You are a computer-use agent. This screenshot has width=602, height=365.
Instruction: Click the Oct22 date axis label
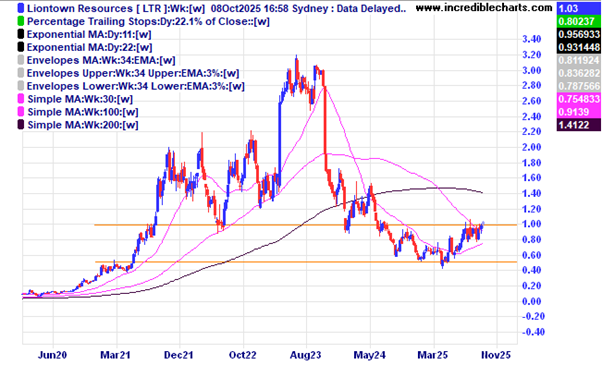point(242,355)
